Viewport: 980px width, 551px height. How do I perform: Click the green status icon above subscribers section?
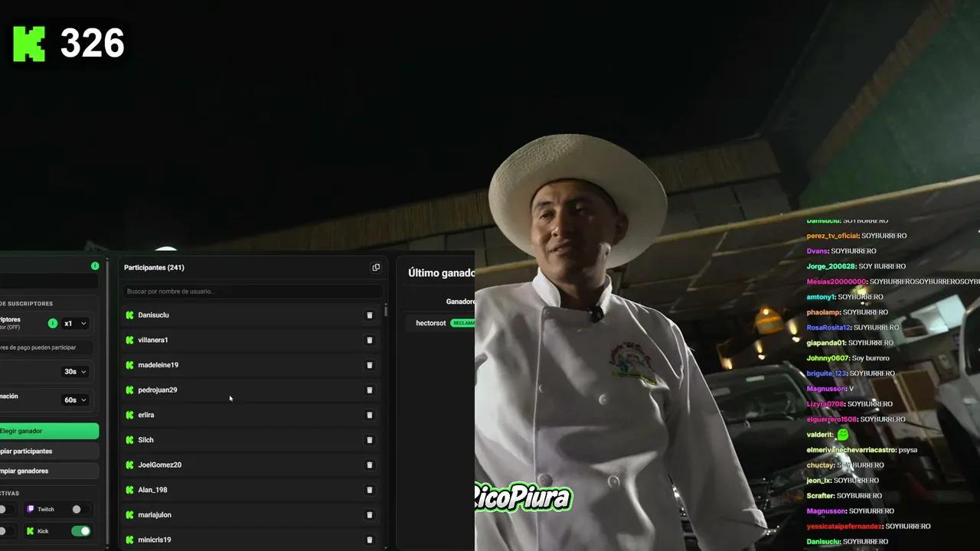click(x=95, y=266)
